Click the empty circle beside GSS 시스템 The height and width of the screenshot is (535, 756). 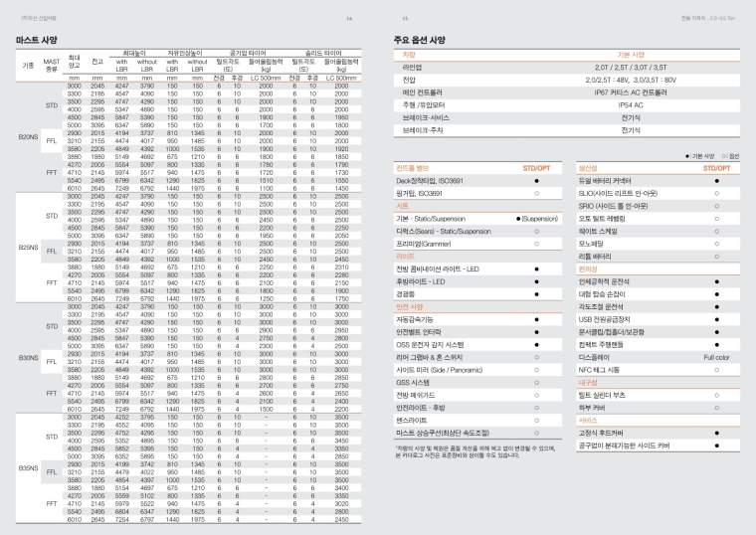(x=537, y=381)
